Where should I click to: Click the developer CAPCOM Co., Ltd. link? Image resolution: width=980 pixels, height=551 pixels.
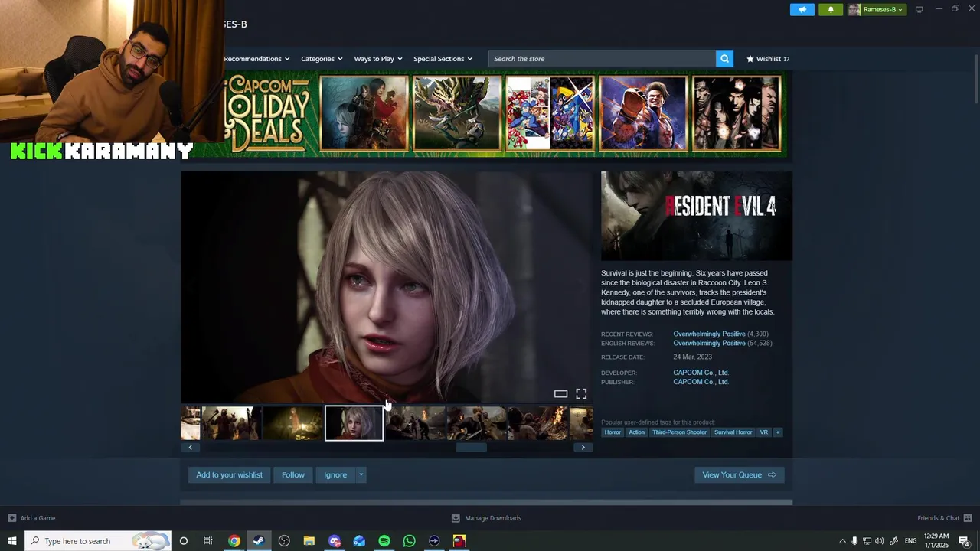tap(701, 373)
